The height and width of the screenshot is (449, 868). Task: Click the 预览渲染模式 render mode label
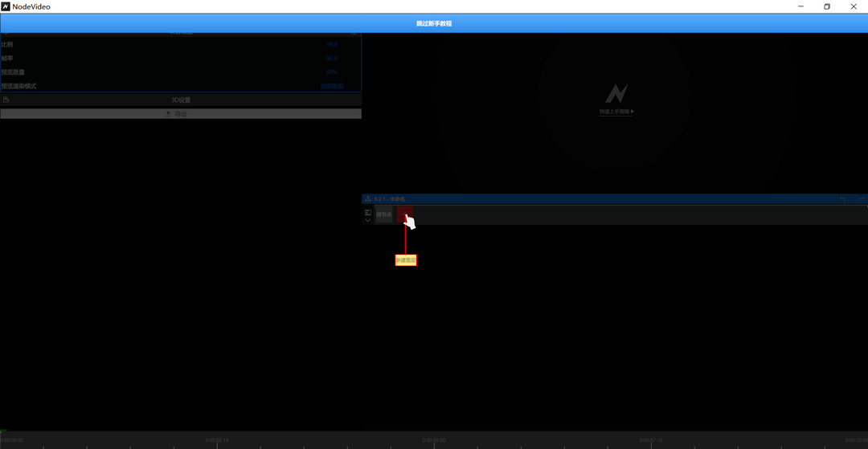click(x=18, y=86)
